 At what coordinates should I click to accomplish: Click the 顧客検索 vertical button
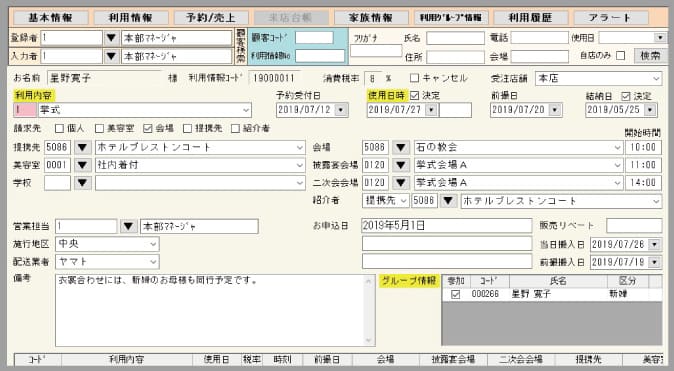[x=241, y=46]
